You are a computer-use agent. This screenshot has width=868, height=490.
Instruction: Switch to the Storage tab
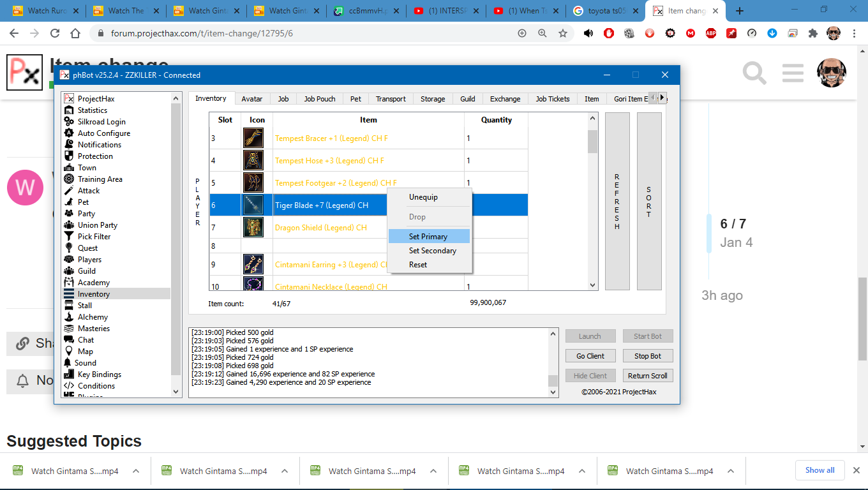click(432, 99)
